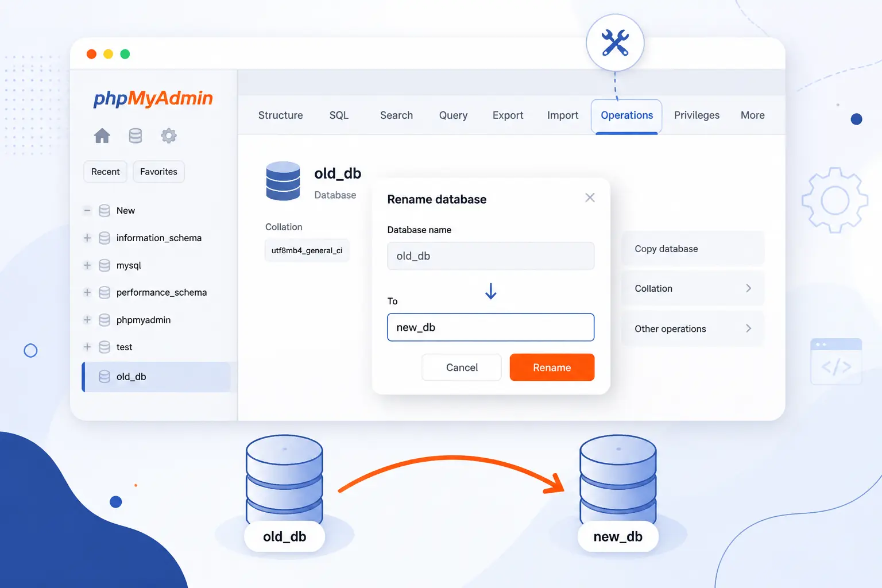Expand the mysql database tree
Screen dimensions: 882x588
click(x=87, y=265)
